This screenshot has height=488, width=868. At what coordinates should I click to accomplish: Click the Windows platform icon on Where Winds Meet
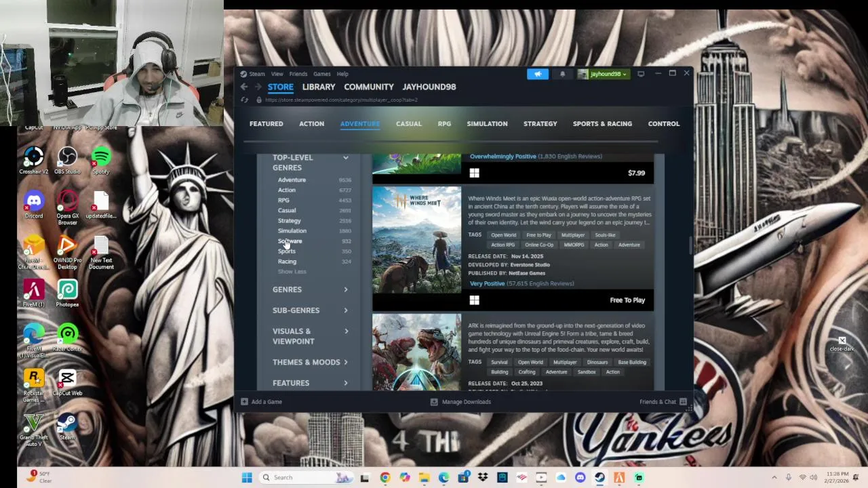[474, 300]
